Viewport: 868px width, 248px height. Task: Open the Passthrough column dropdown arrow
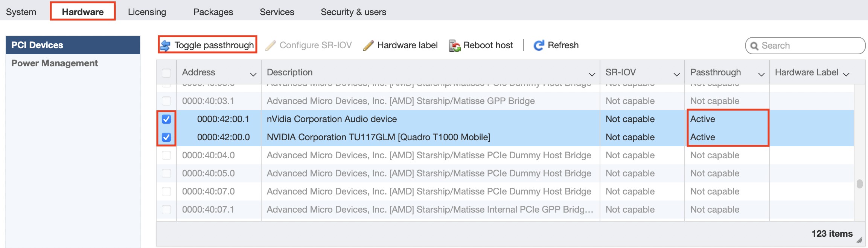[x=761, y=74]
